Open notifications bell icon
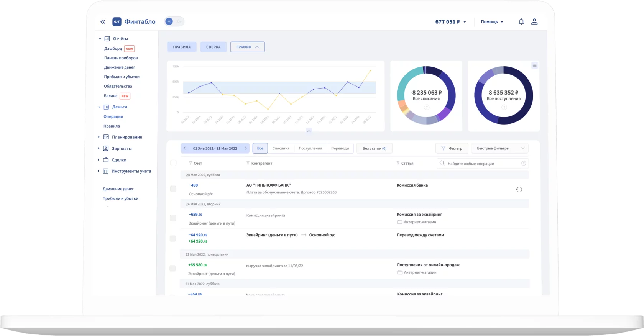The height and width of the screenshot is (336, 644). coord(521,22)
